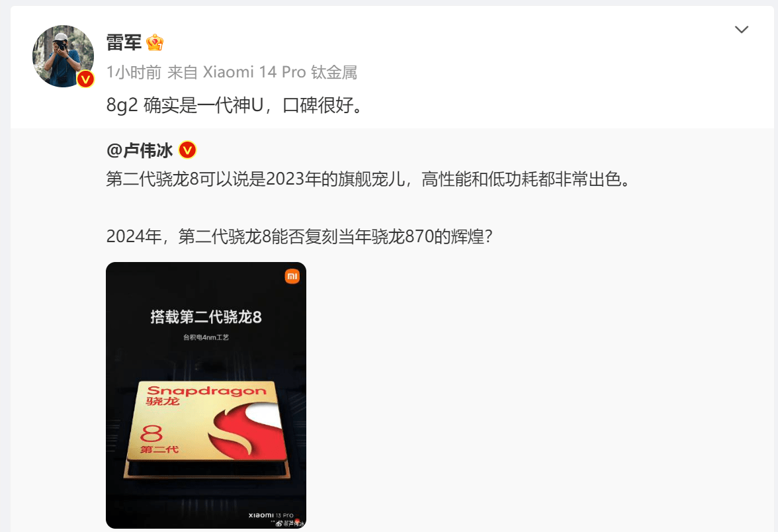Click the crown membership icon beside 雷军
Viewport: 778px width, 532px height.
coord(155,42)
